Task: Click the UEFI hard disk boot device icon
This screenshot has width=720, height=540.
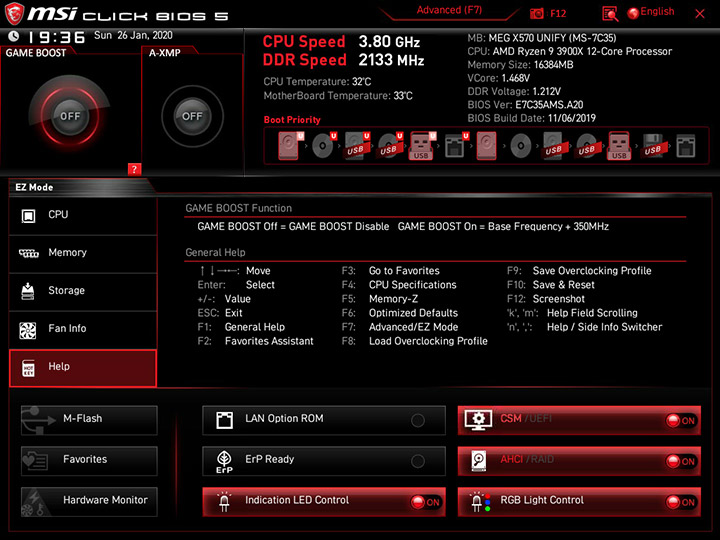Action: (x=290, y=146)
